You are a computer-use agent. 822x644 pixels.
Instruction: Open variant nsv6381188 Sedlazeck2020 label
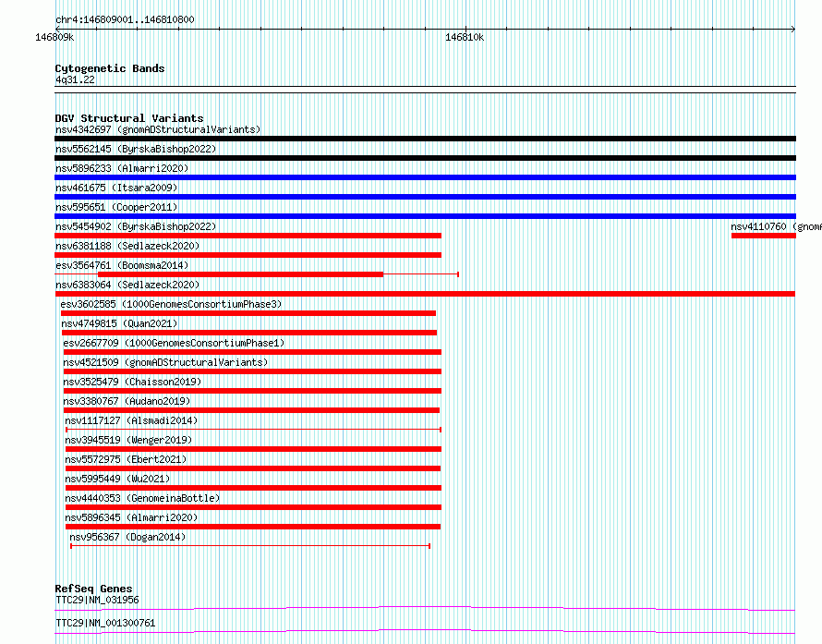[127, 246]
